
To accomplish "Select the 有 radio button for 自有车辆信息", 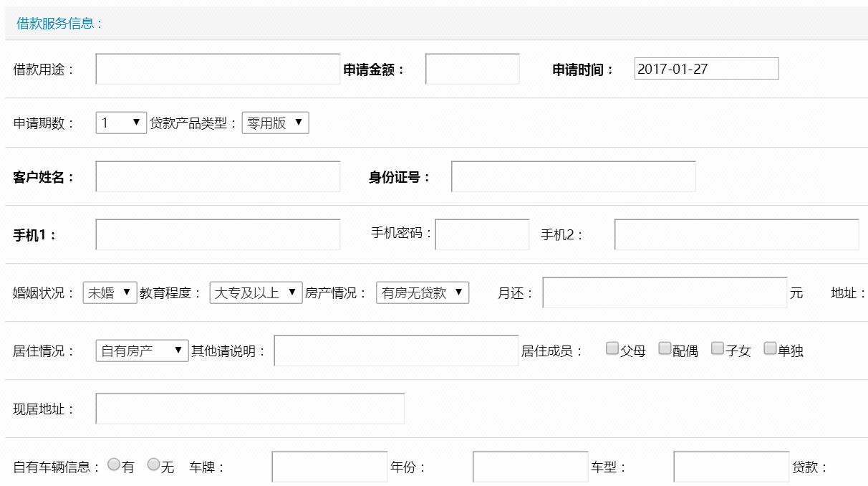I will click(x=113, y=463).
